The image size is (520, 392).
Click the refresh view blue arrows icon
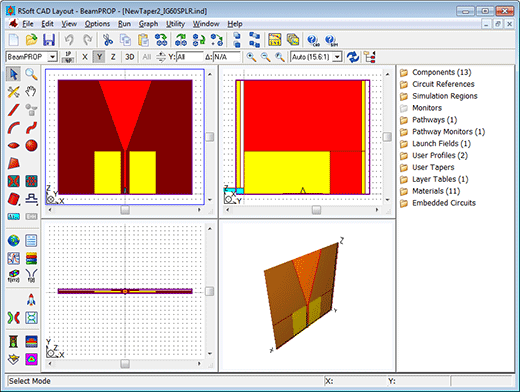tap(353, 57)
